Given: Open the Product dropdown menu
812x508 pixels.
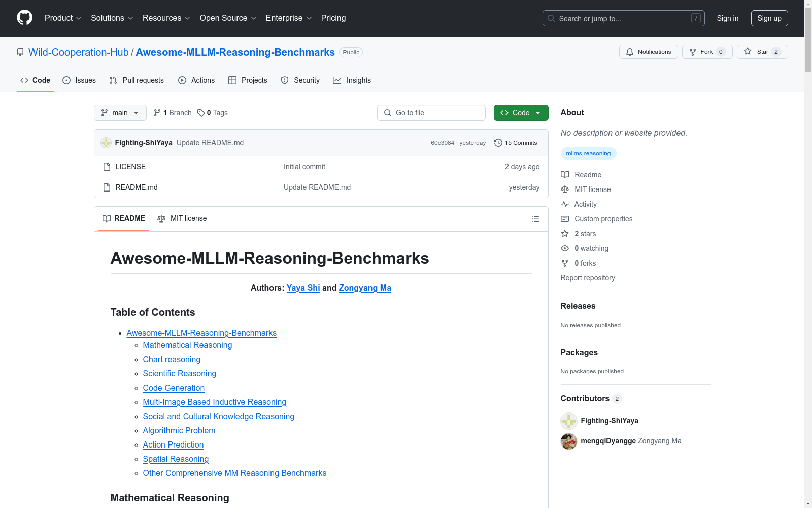Looking at the screenshot, I should point(63,18).
